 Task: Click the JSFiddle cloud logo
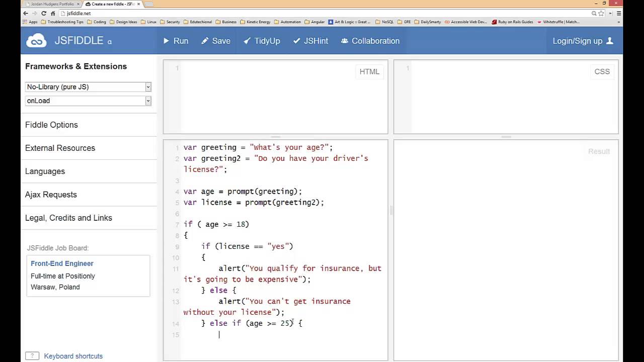(36, 41)
